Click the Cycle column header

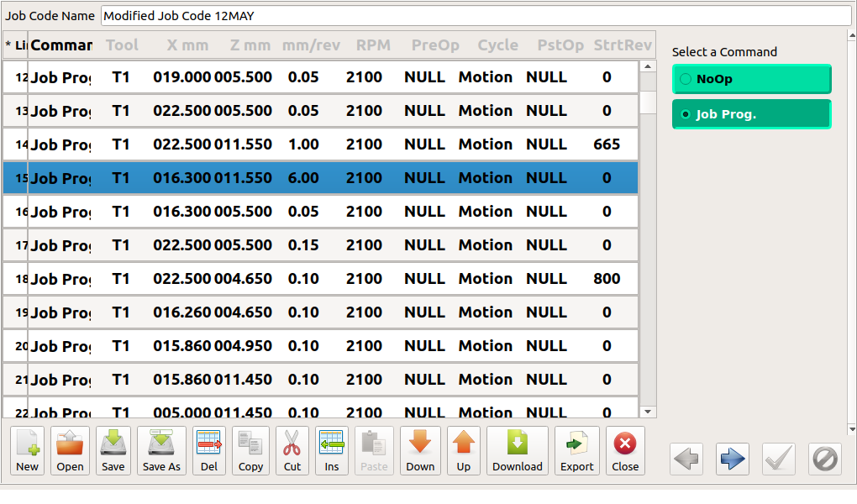(x=497, y=45)
